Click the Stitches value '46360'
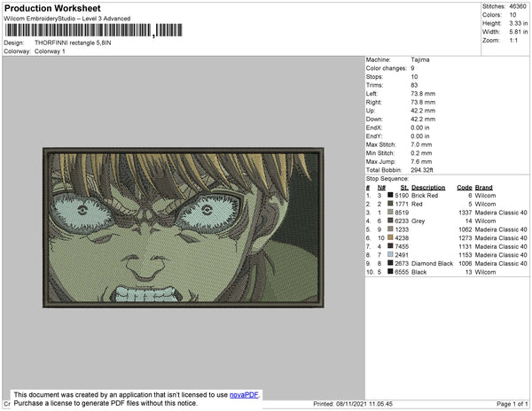532x411 pixels. 518,6
